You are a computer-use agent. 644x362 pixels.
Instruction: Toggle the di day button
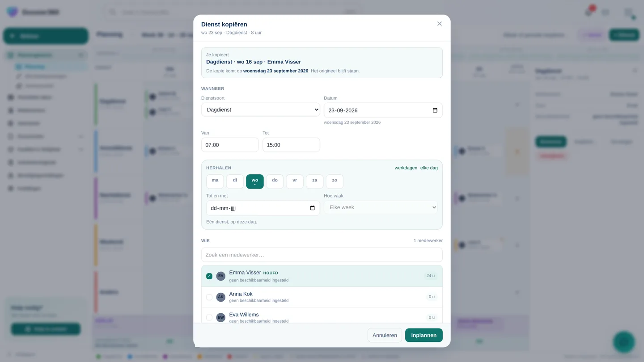pos(235,181)
